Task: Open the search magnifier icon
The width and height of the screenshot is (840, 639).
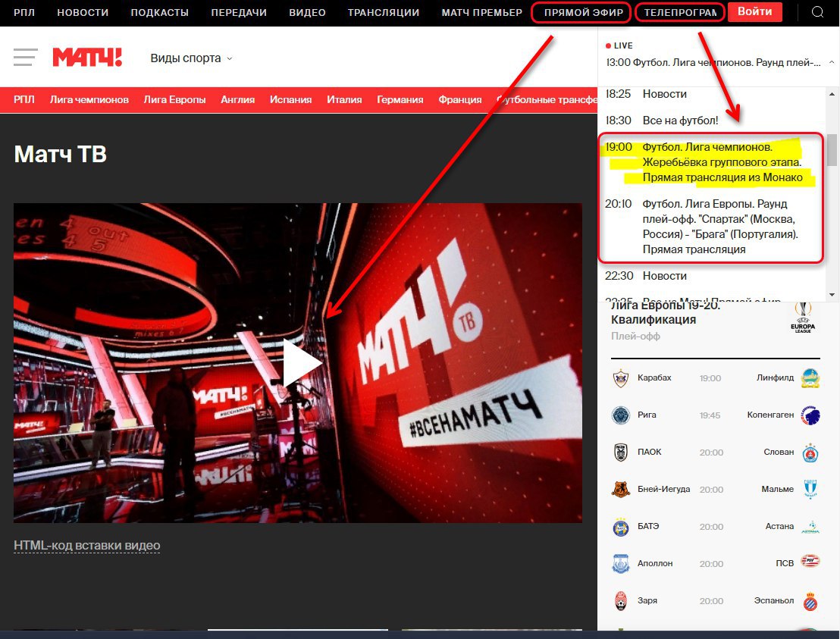Action: 817,12
